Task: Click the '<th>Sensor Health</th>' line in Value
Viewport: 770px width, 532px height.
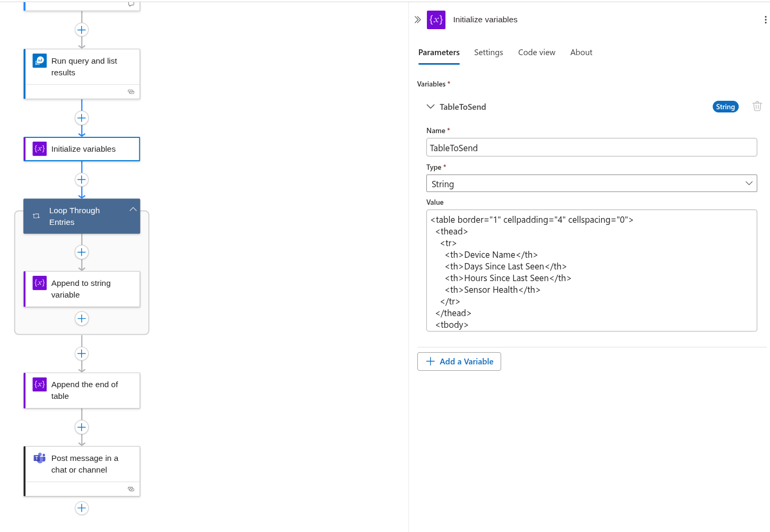Action: tap(493, 290)
